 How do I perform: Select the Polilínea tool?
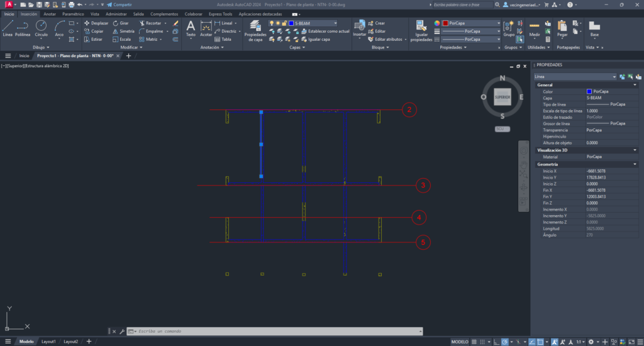[23, 28]
